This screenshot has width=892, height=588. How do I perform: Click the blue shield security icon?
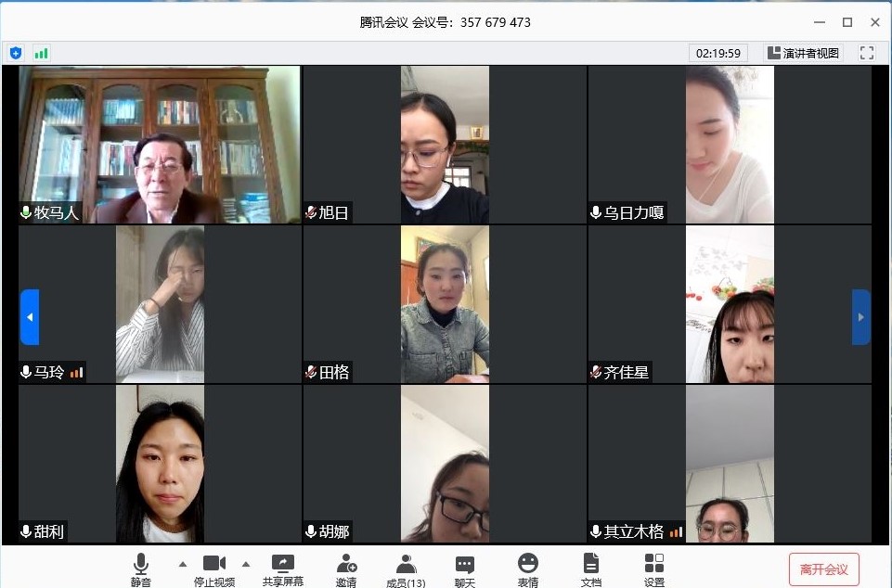click(x=15, y=53)
